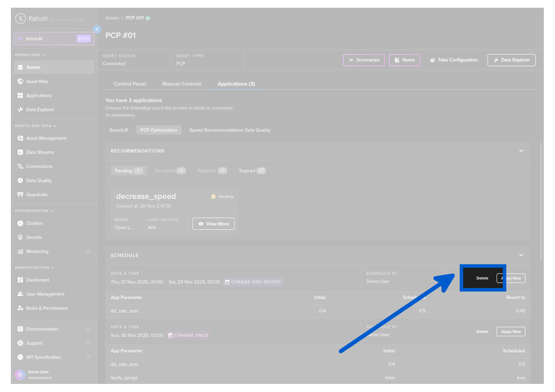The height and width of the screenshot is (392, 555).
Task: Open Monitoring external link
Action: pos(37,251)
